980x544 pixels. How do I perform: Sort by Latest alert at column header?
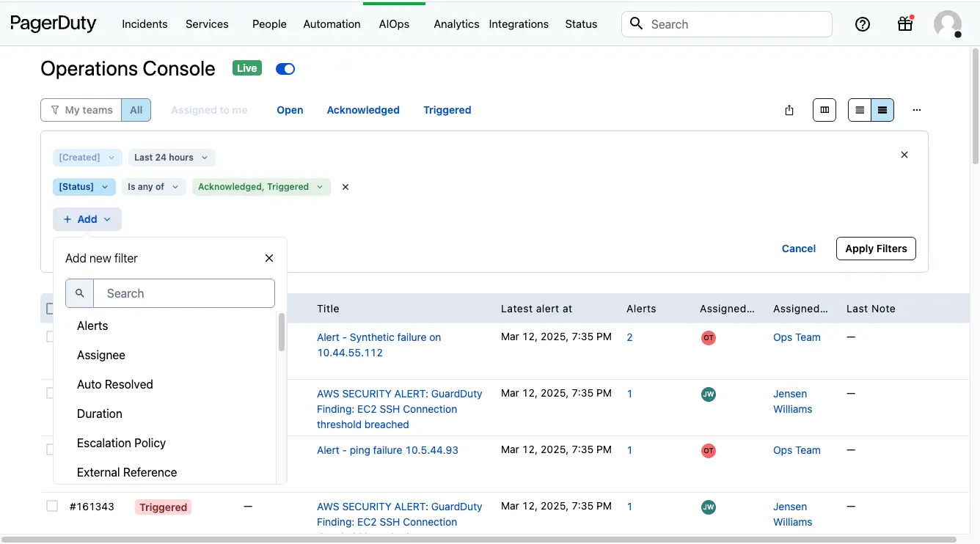point(536,309)
